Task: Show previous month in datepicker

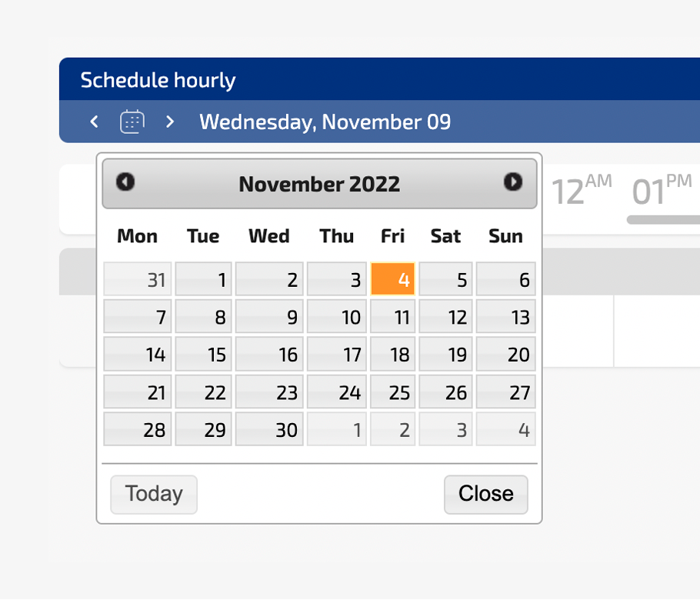Action: tap(125, 182)
